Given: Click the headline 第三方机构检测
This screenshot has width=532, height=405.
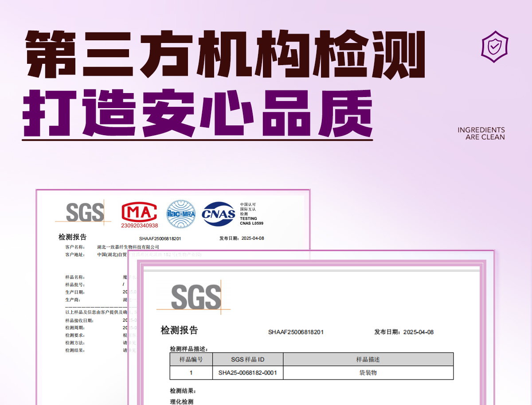Looking at the screenshot, I should (225, 55).
